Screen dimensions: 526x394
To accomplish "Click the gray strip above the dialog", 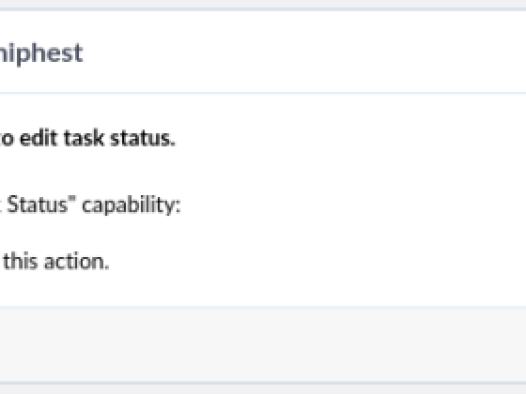I will click(263, 4).
